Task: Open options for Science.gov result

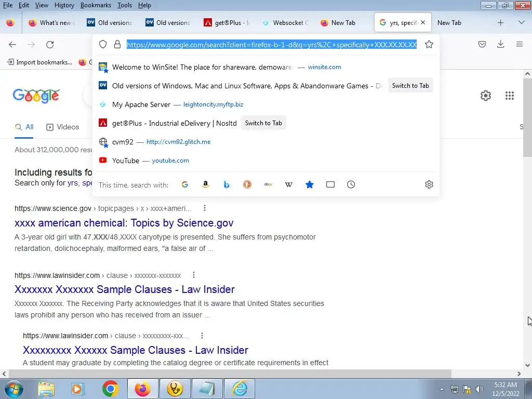Action: coord(205,208)
